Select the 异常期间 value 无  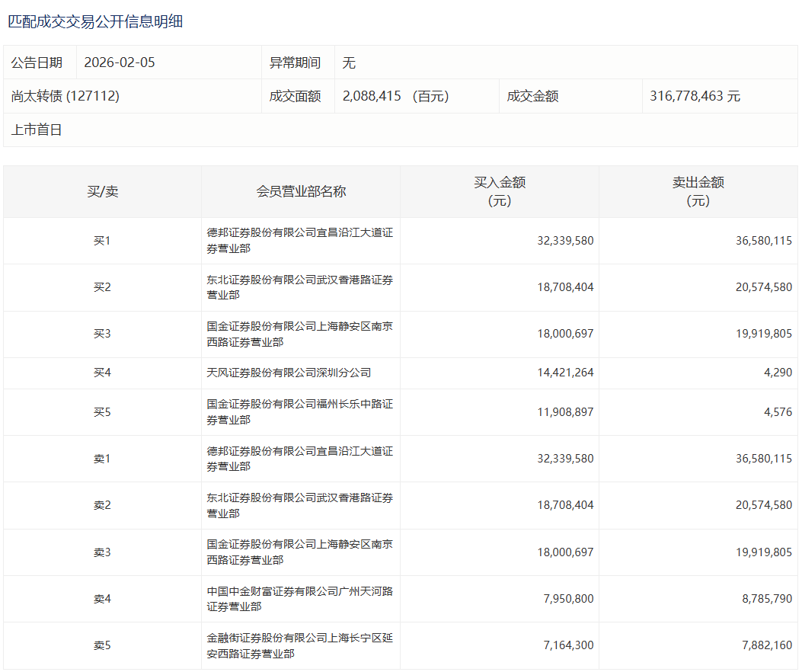pyautogui.click(x=349, y=62)
